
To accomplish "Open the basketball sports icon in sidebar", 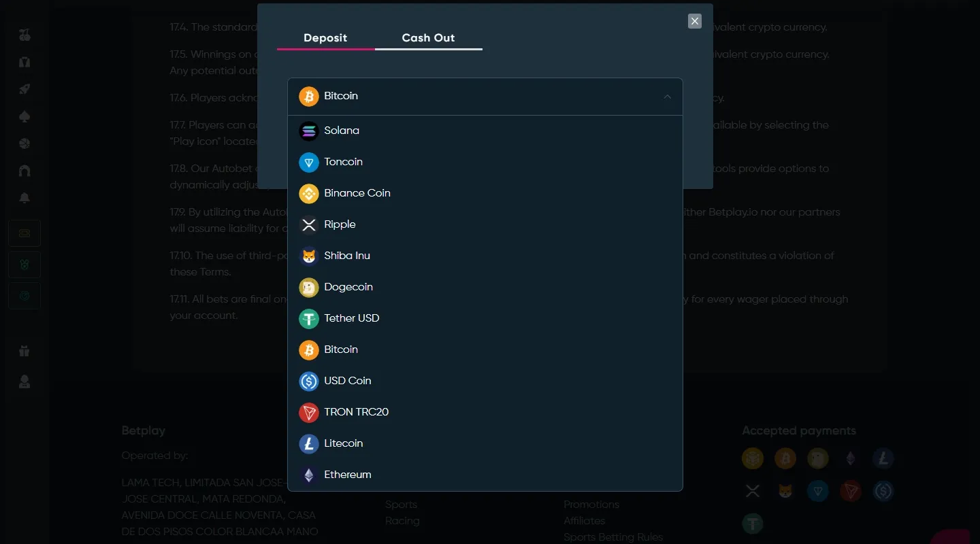I will point(24,144).
